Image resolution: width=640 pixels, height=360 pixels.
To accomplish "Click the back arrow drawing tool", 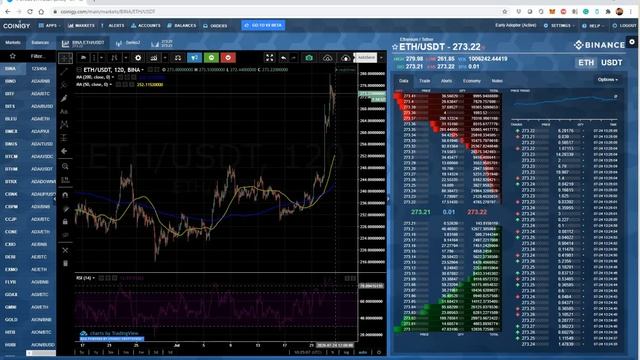I will click(x=64, y=151).
